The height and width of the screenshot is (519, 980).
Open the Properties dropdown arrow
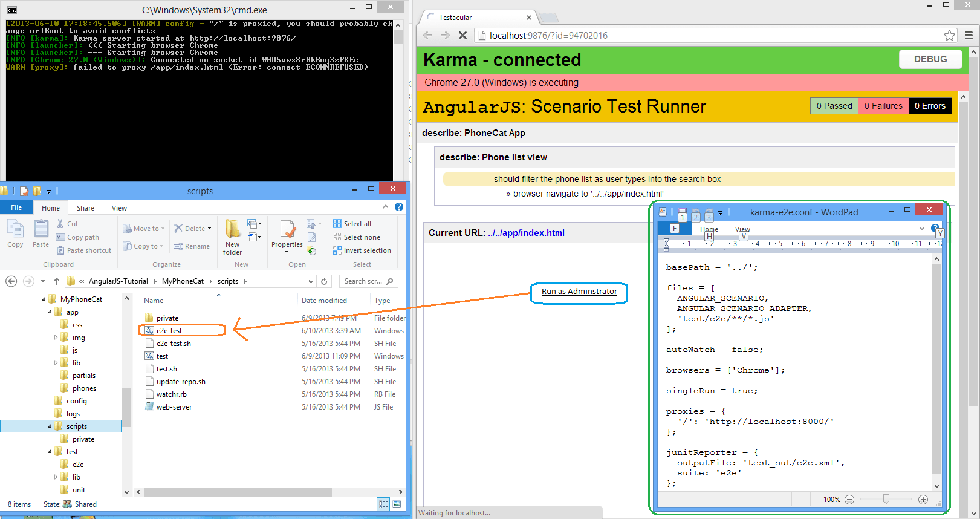(287, 252)
